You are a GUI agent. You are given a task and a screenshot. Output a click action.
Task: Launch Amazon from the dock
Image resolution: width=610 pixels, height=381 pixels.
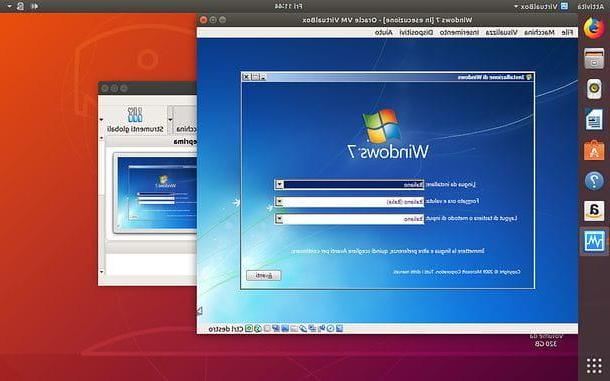coord(594,211)
